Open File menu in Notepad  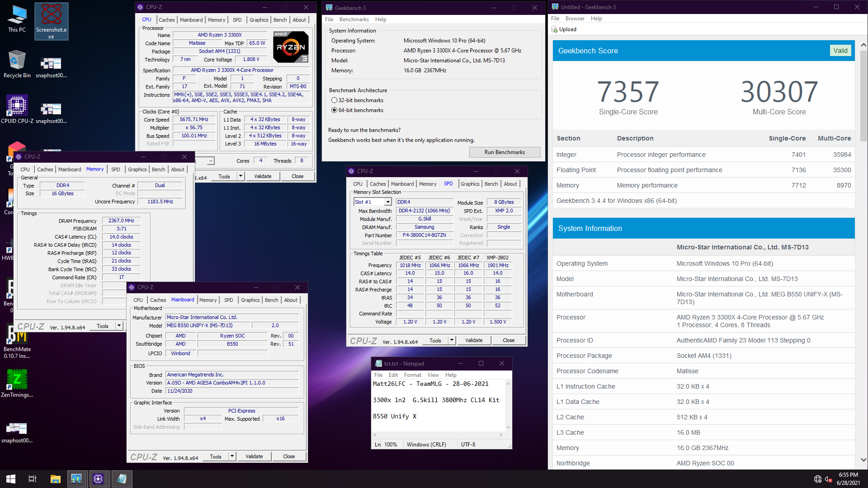click(378, 375)
